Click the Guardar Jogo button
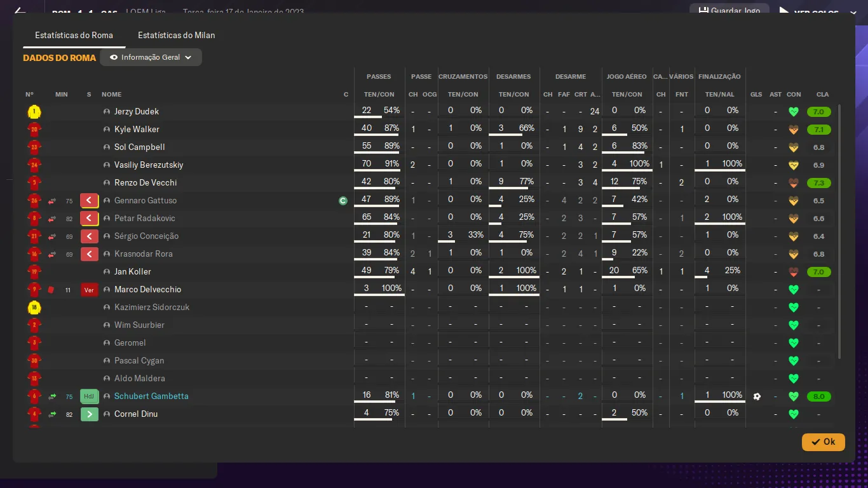This screenshot has width=868, height=488. (729, 11)
